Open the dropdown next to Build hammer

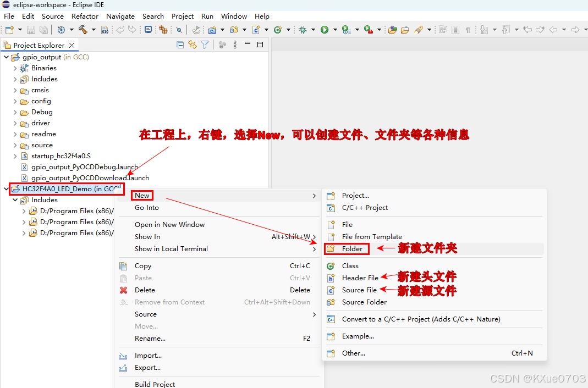[x=94, y=30]
